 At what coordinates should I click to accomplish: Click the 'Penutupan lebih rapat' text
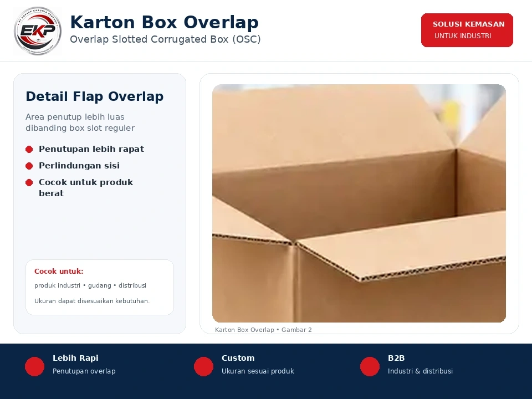91,149
